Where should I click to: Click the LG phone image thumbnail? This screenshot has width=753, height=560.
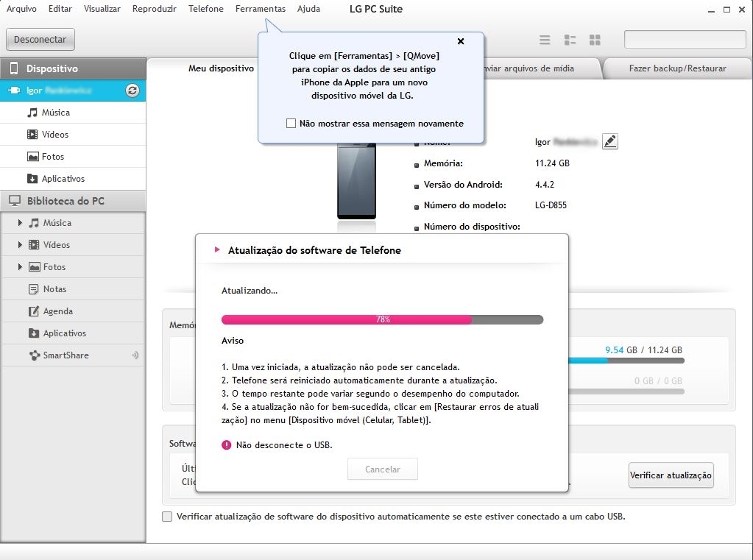(x=356, y=182)
